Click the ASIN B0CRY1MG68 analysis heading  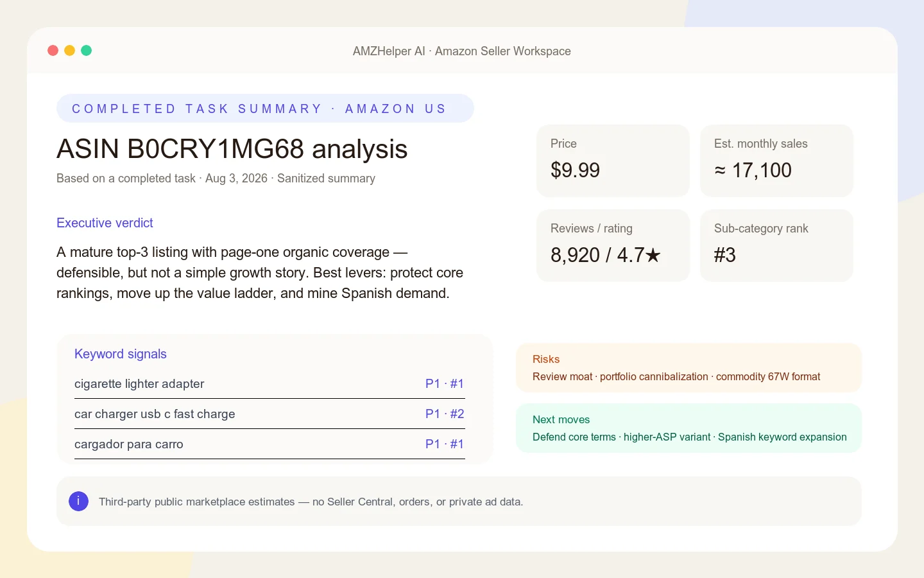click(232, 149)
